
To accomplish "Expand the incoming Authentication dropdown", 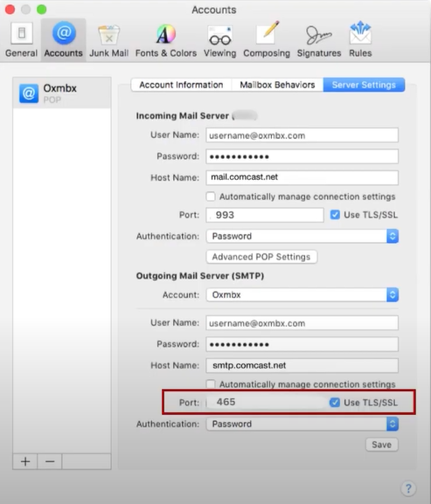I will (x=302, y=236).
